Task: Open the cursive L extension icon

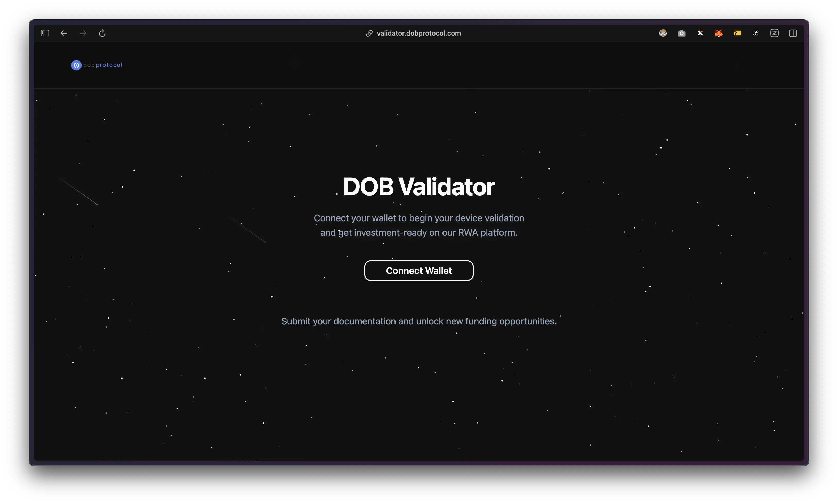Action: coord(755,33)
